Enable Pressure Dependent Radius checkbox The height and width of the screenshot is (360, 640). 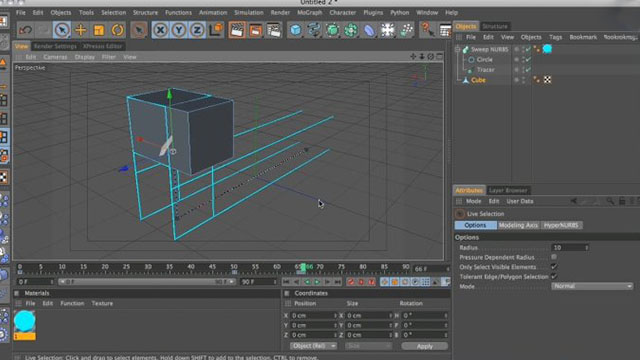[x=554, y=257]
